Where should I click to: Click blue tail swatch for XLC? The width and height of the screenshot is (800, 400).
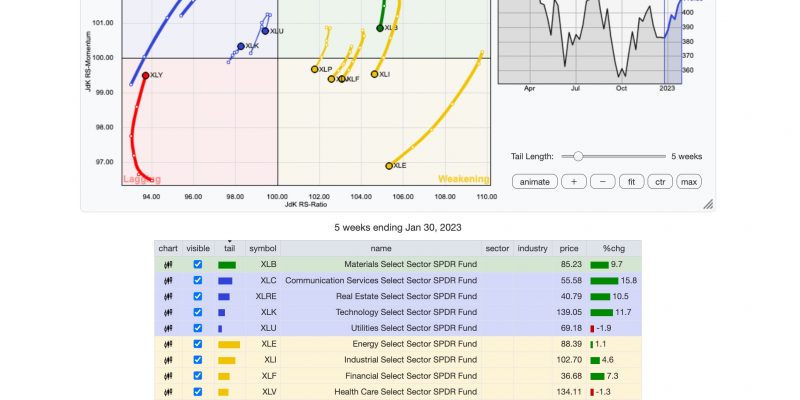pos(225,281)
